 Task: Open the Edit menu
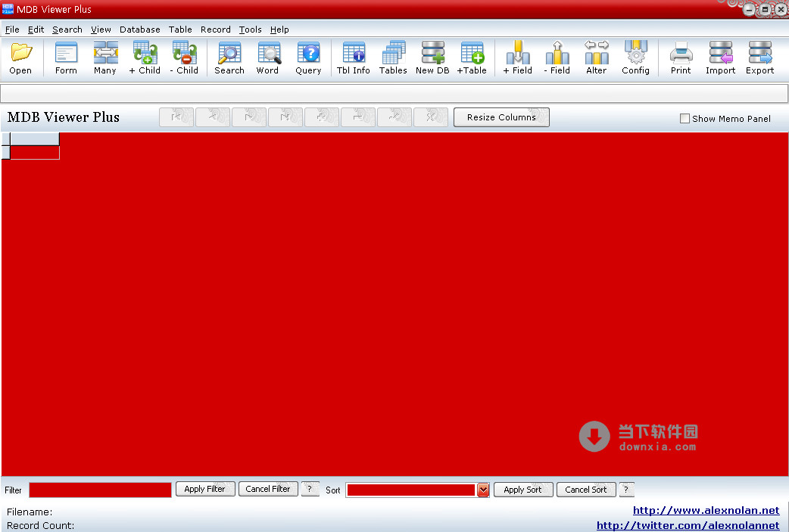(x=36, y=30)
